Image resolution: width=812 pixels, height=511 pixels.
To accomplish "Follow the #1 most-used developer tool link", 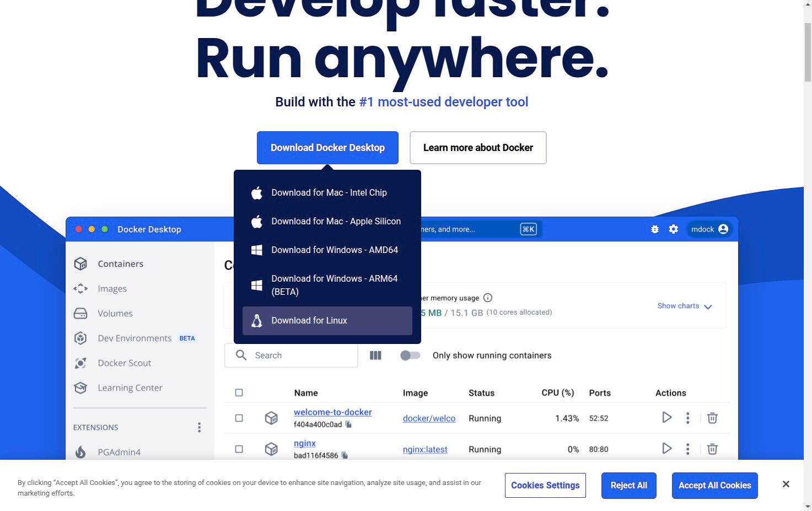I will click(x=444, y=102).
